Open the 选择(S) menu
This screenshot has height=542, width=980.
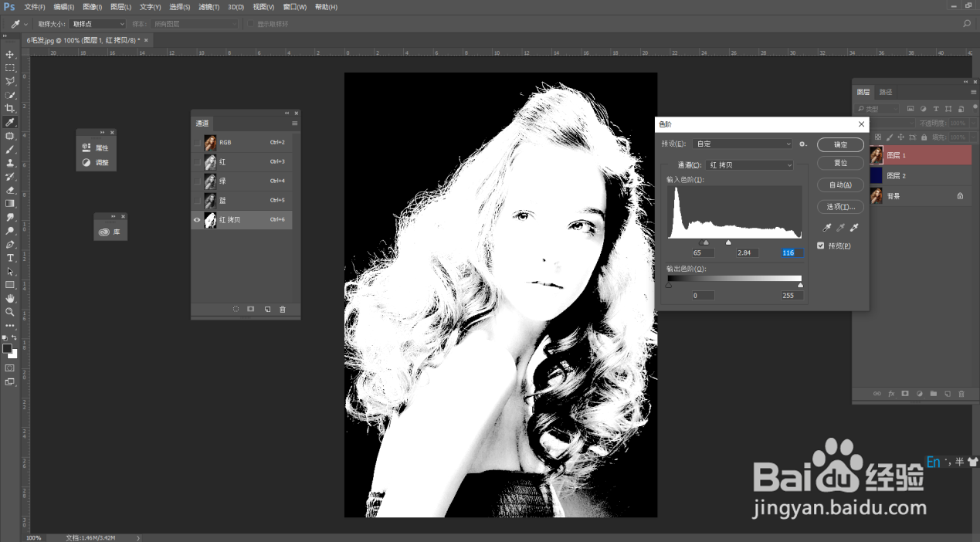click(x=180, y=7)
